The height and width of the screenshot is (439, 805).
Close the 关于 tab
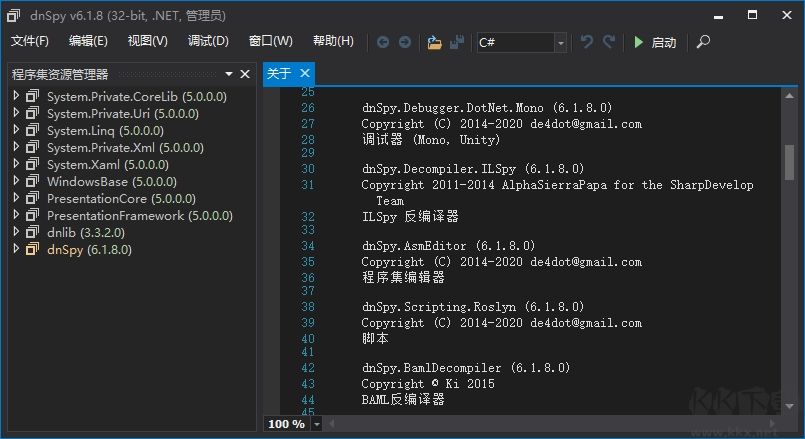305,73
